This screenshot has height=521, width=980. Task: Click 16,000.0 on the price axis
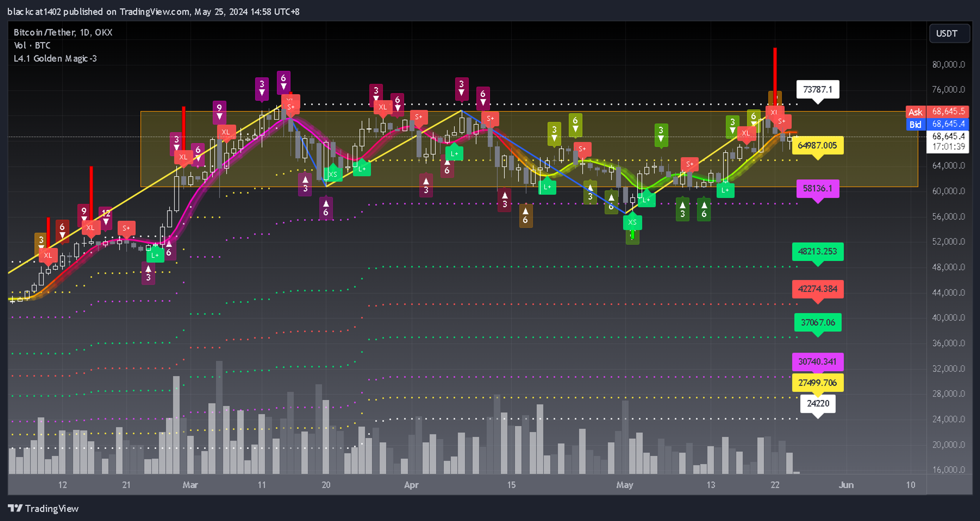tap(949, 470)
